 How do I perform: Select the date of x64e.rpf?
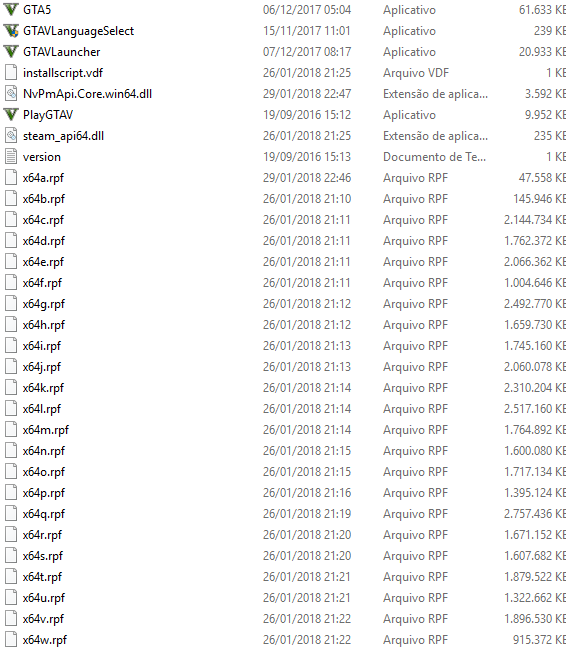pos(307,262)
